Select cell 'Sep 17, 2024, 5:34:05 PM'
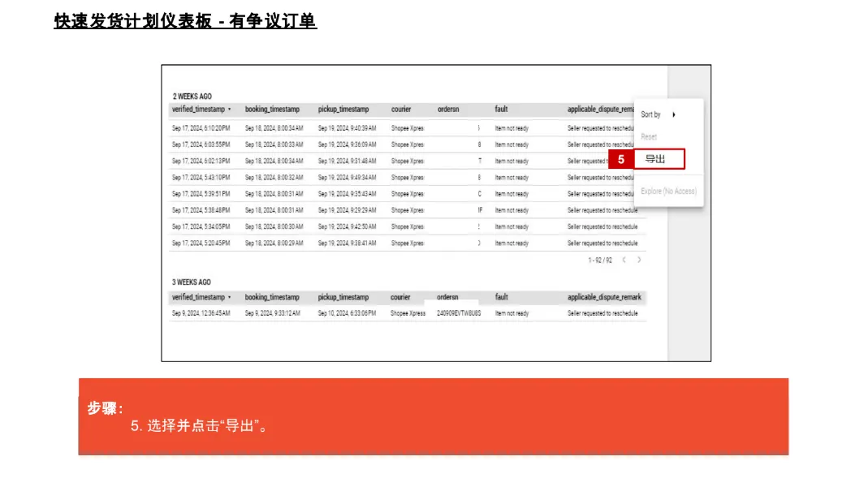This screenshot has height=487, width=868. coord(201,227)
